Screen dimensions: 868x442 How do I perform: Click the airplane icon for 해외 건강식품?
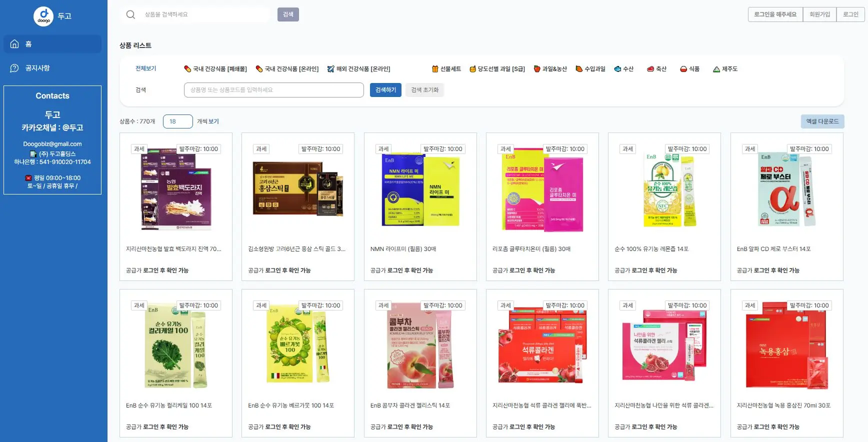330,69
